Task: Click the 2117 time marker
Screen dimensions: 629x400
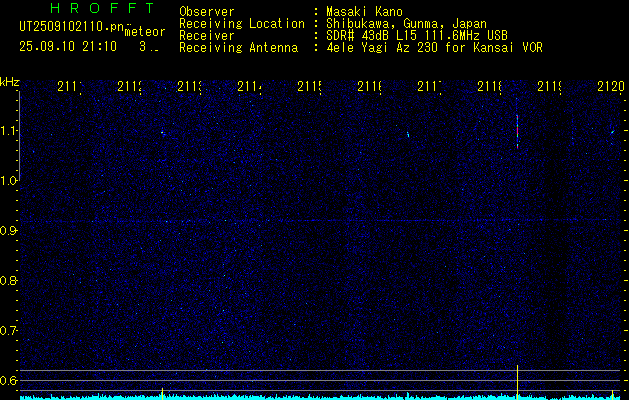Action: pyautogui.click(x=429, y=87)
